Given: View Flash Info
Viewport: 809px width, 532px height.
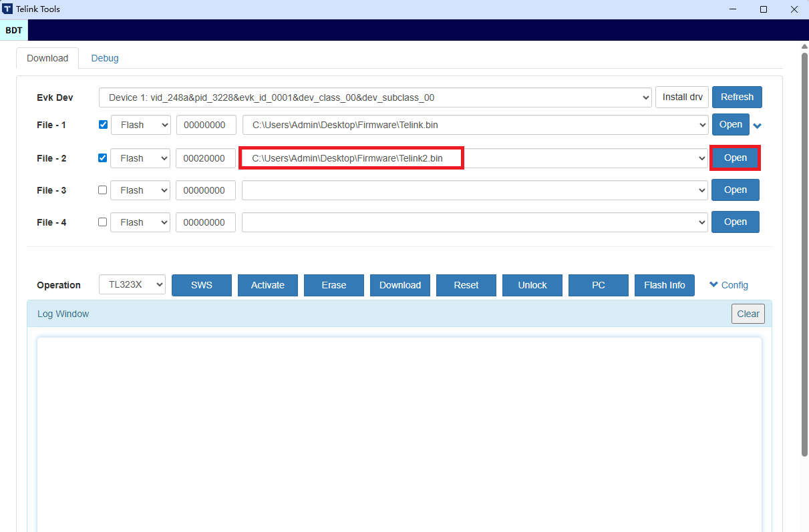Looking at the screenshot, I should coord(664,285).
